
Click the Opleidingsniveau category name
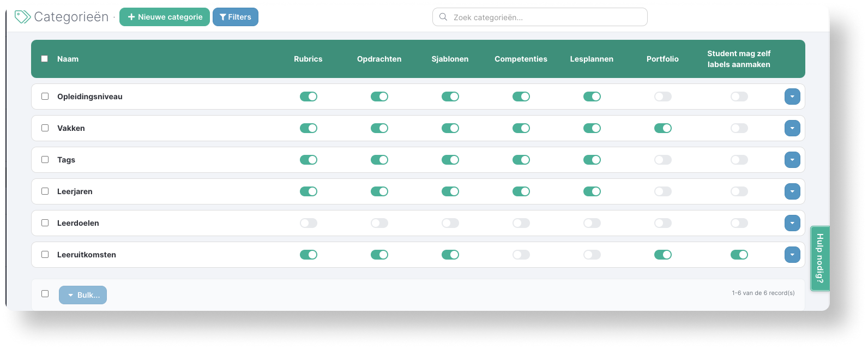pyautogui.click(x=90, y=97)
